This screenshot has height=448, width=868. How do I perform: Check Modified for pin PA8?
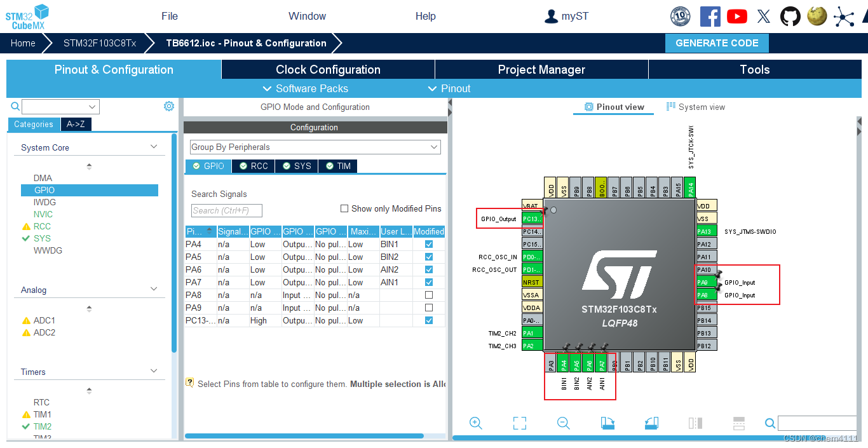(x=428, y=295)
